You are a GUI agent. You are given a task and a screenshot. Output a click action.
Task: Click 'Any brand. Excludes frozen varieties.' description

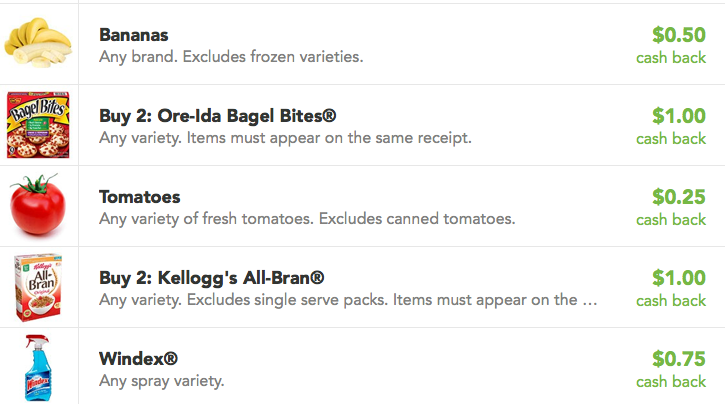[231, 57]
